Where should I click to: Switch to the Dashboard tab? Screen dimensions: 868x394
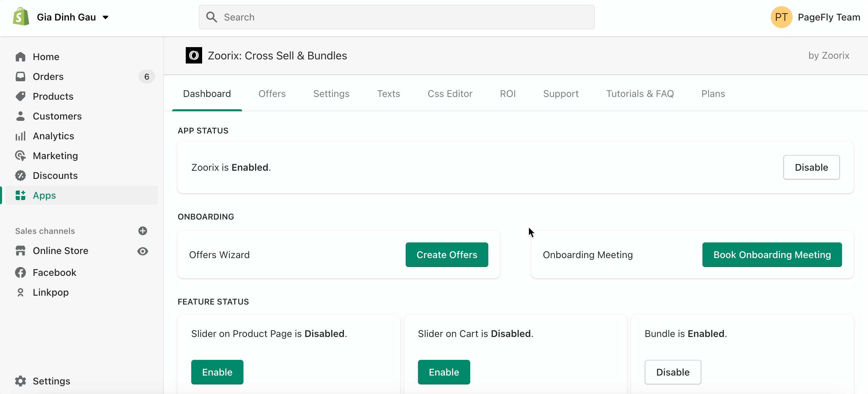click(207, 94)
